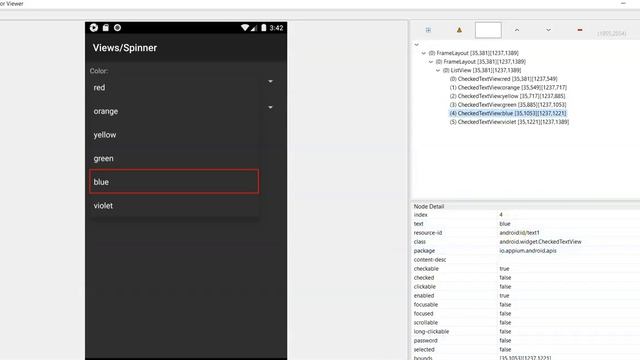Select the CheckedTextView:red tree row

(x=503, y=79)
